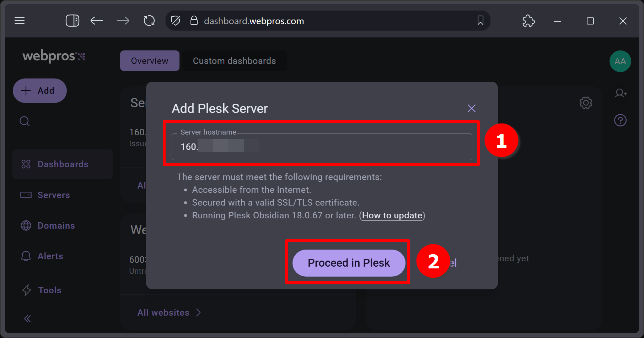
Task: Go back using the browser back arrow
Action: pyautogui.click(x=97, y=21)
